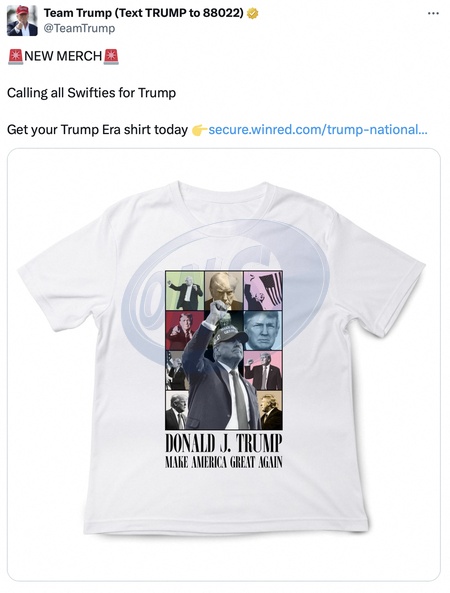This screenshot has height=593, width=450.
Task: Select the NEW MERCH text
Action: point(63,56)
